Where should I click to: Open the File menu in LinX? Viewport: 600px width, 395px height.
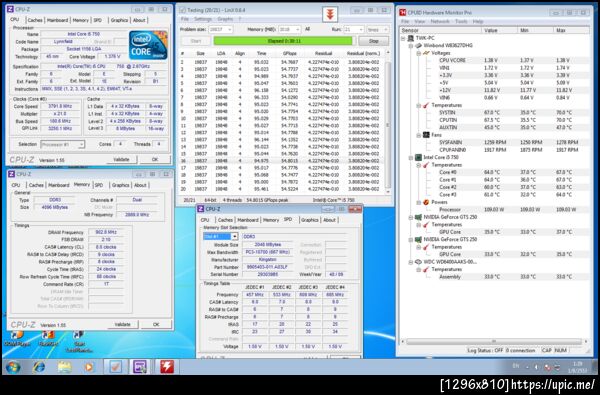point(185,19)
